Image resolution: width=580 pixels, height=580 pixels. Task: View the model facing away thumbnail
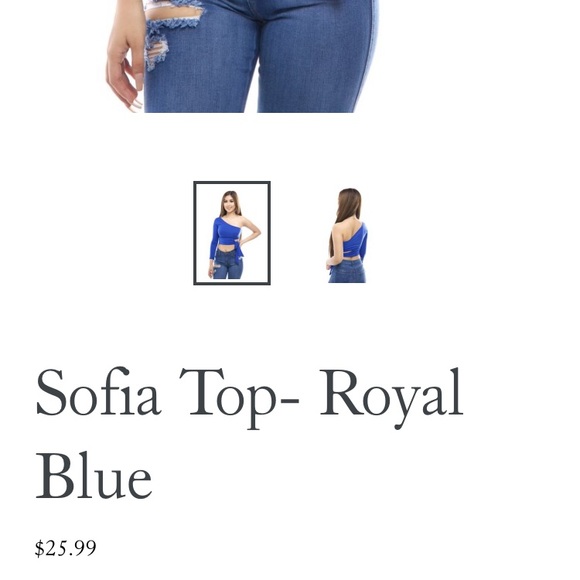tap(348, 235)
